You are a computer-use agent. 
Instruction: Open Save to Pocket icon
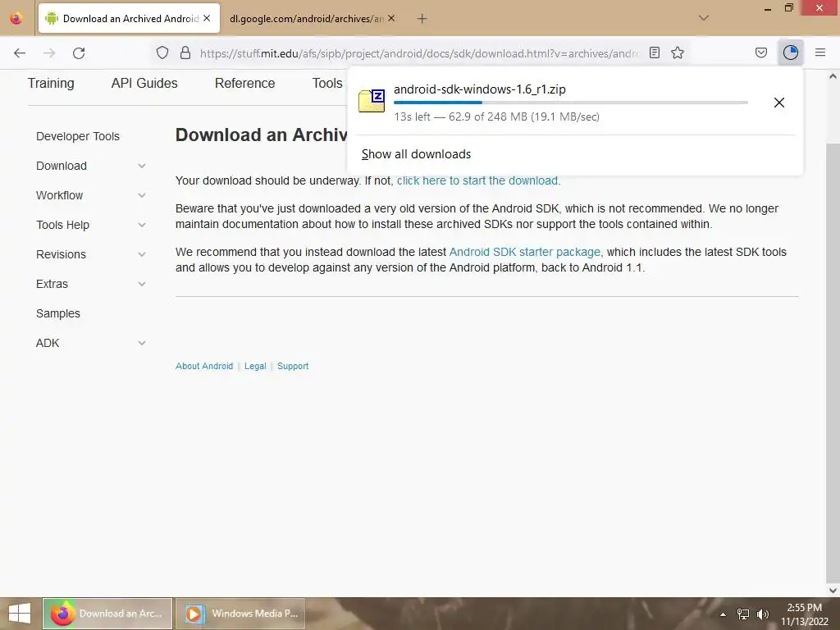coord(760,52)
